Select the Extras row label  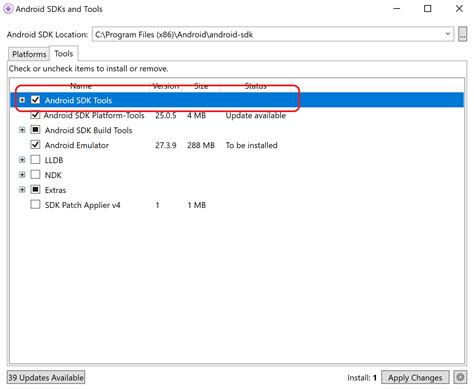click(x=55, y=190)
